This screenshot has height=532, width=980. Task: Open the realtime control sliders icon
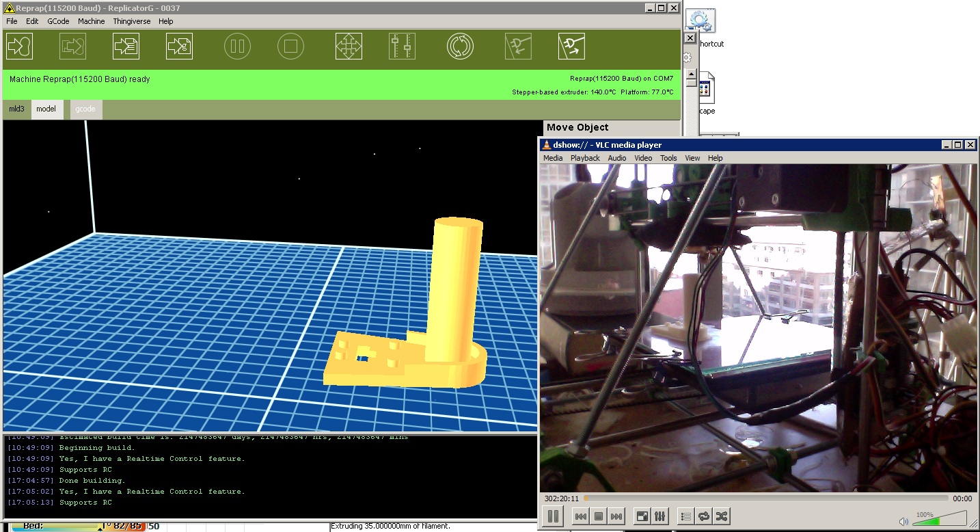pyautogui.click(x=402, y=46)
